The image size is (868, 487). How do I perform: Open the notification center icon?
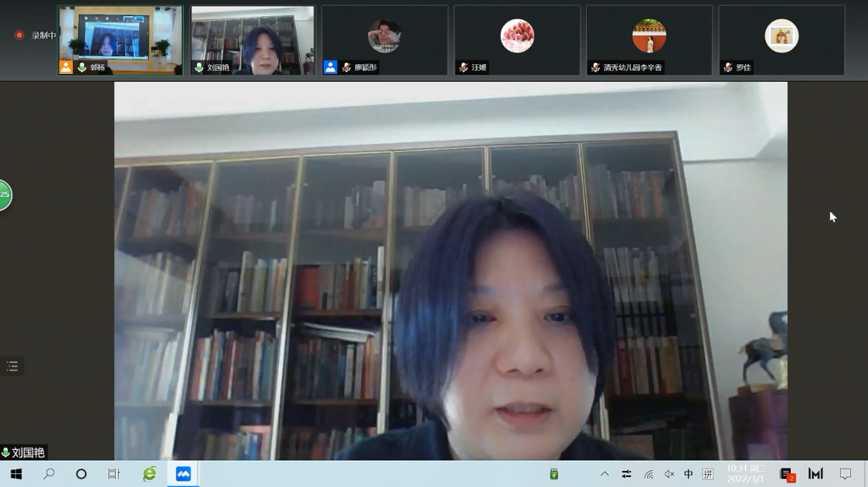845,474
